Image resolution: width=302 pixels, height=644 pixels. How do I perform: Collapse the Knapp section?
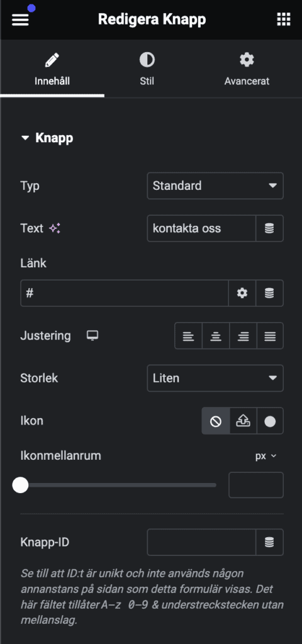point(47,138)
